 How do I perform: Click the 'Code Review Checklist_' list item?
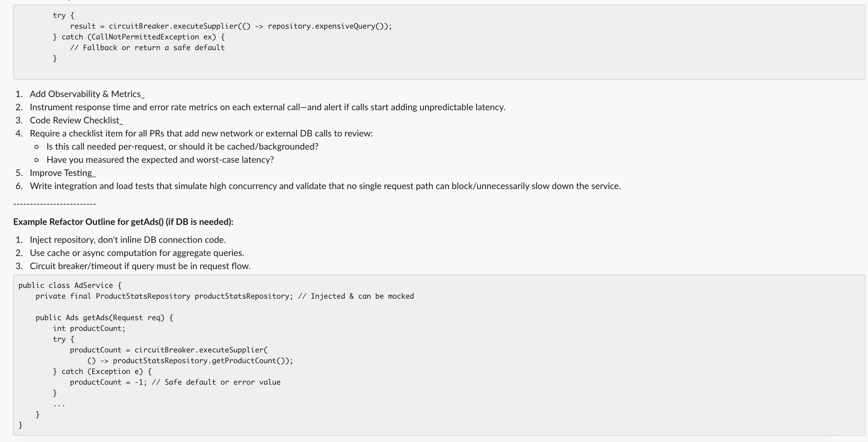click(76, 120)
